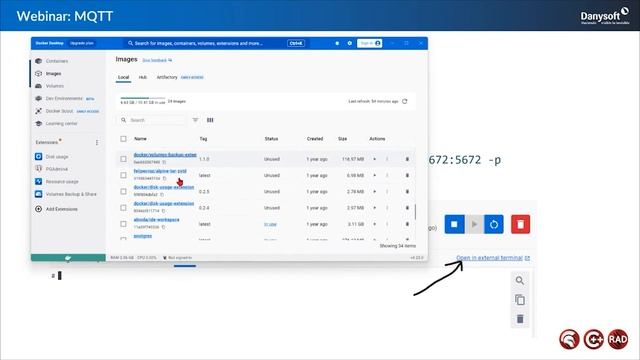This screenshot has height=360, width=640.
Task: Click the terminal search magnifier icon behind
Action: click(520, 280)
